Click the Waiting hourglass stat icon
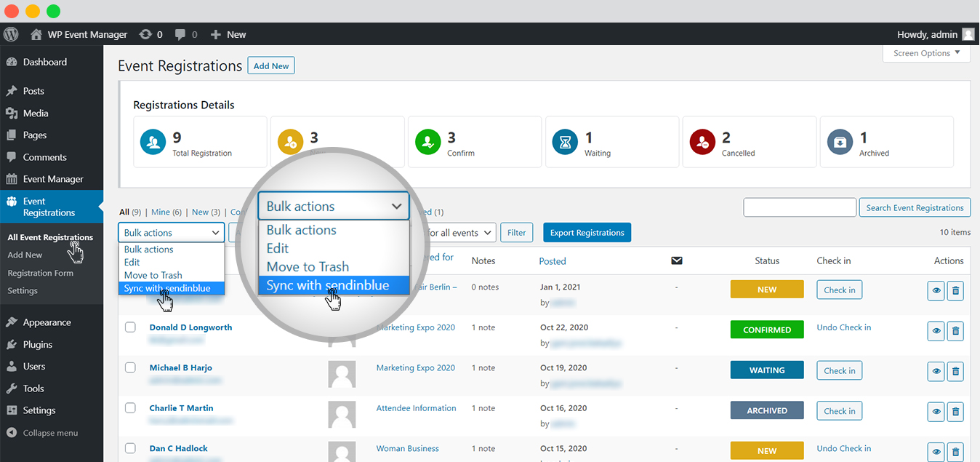The width and height of the screenshot is (980, 462). [566, 142]
